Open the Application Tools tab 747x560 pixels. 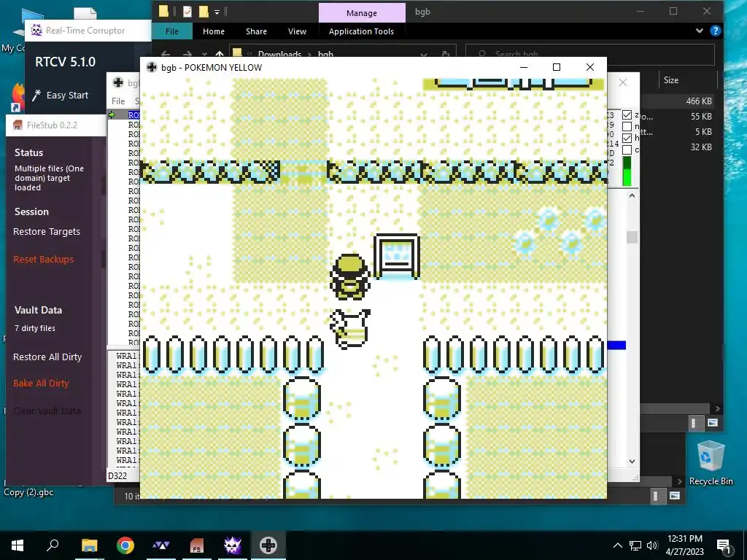point(361,31)
